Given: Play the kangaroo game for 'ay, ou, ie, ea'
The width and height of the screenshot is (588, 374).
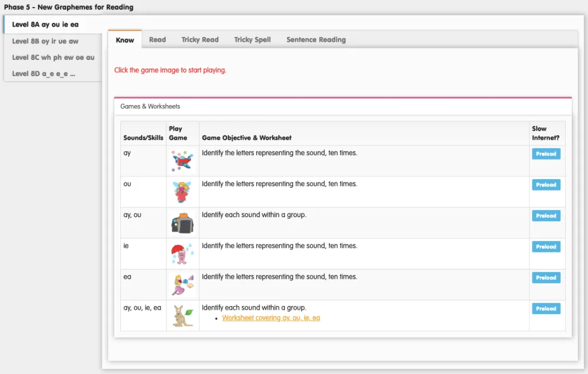Looking at the screenshot, I should (x=182, y=316).
